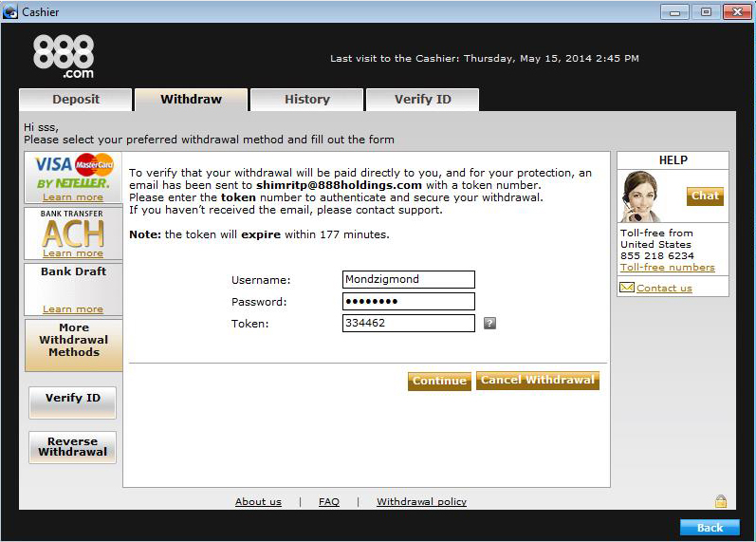Click the secure padlock icon
Viewport: 756px width, 542px height.
point(720,501)
